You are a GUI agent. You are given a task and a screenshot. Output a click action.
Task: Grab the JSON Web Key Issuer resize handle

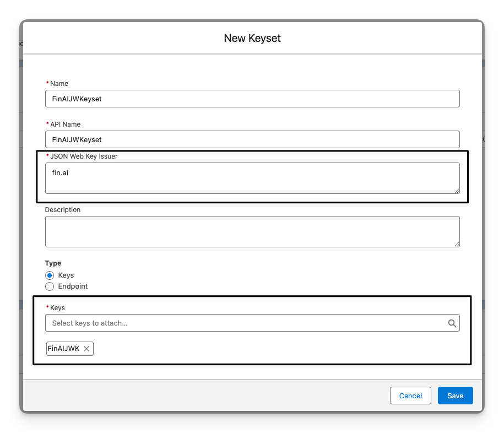[456, 190]
